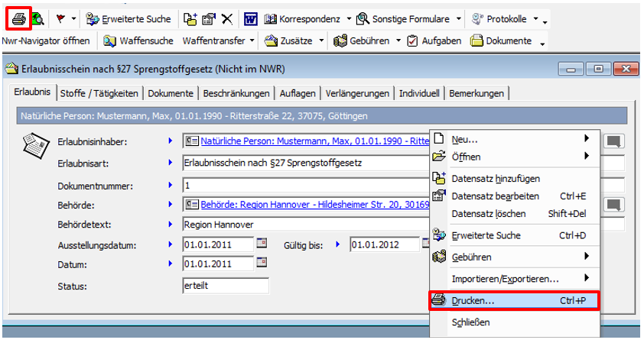The width and height of the screenshot is (644, 343).
Task: Switch to the Stoffe / Tätigkeiten tab
Action: (x=99, y=93)
